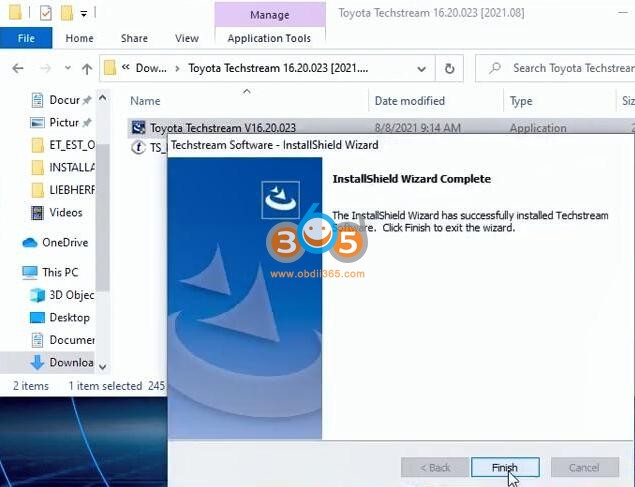This screenshot has width=635, height=487.
Task: Click the blue Downloads arrow icon
Action: point(37,362)
